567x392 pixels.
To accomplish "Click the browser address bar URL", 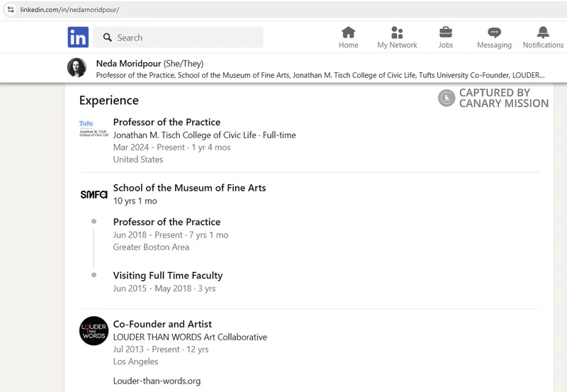I will [69, 10].
